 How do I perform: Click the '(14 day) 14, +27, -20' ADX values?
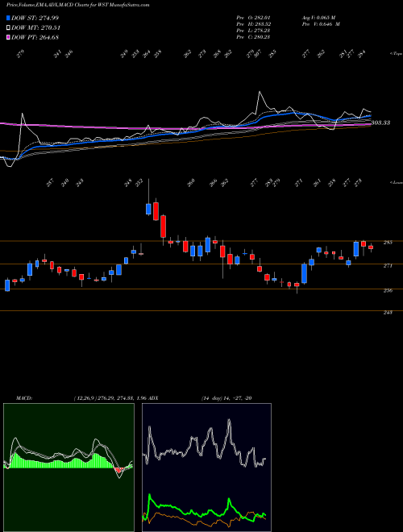point(226,398)
